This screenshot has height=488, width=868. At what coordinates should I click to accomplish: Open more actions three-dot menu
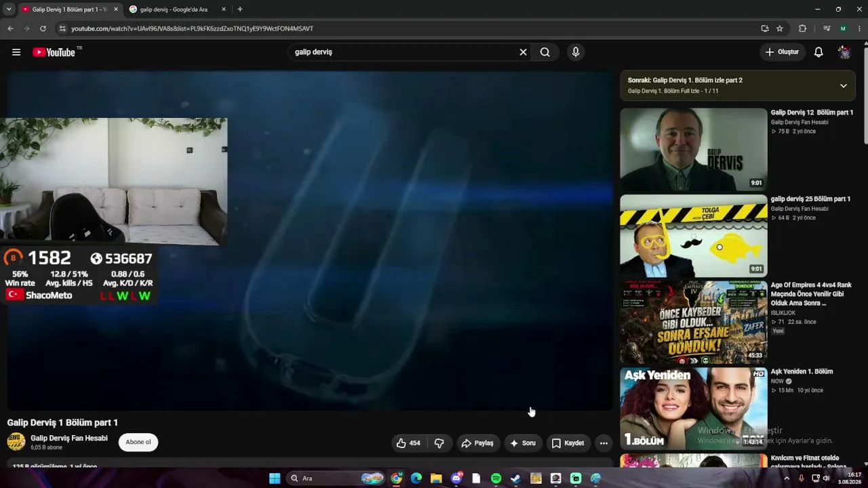pyautogui.click(x=604, y=443)
